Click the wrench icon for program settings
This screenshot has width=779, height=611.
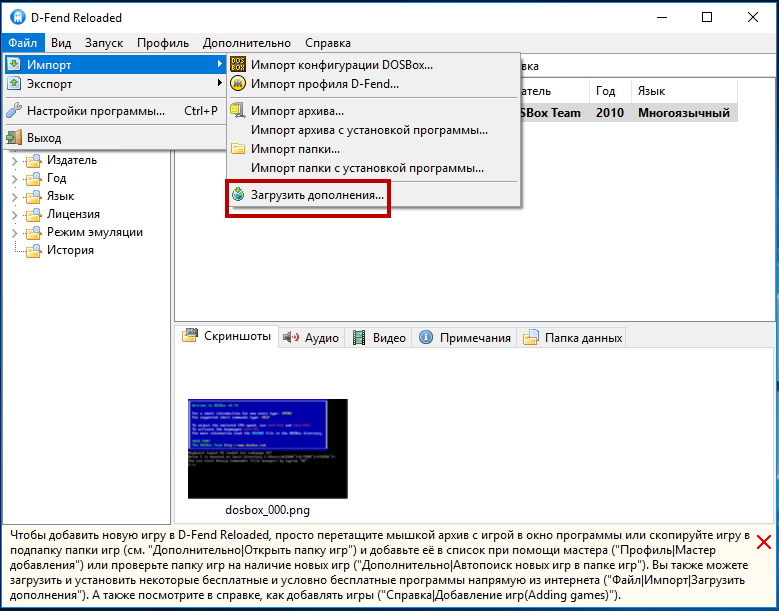click(x=14, y=110)
